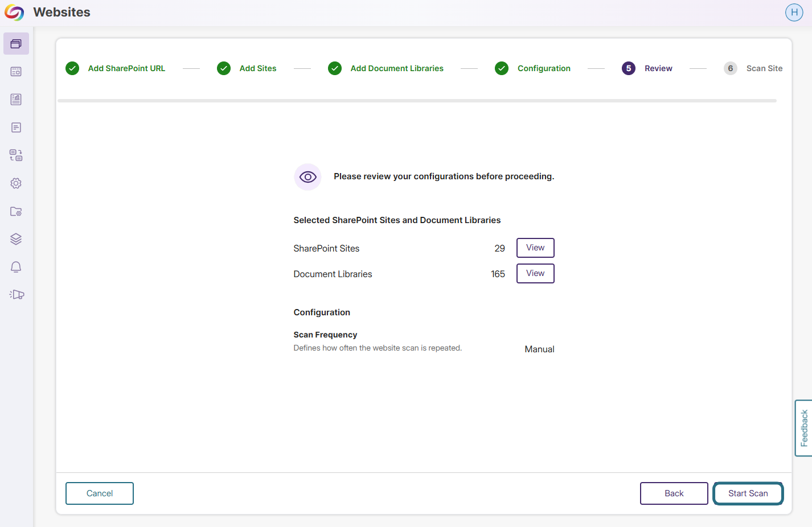Open the user profile avatar H

(x=794, y=13)
